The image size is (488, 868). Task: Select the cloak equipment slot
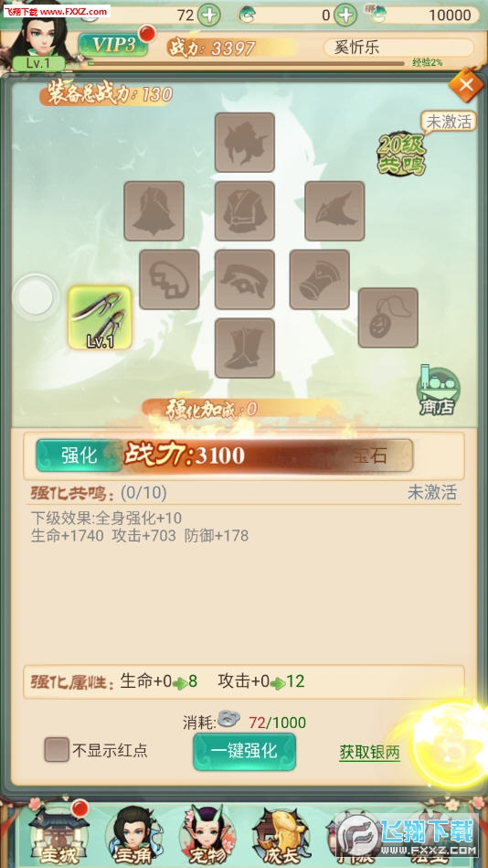click(x=154, y=211)
